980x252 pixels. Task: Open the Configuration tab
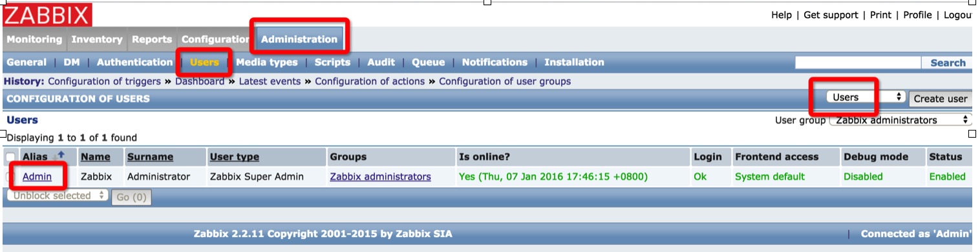tap(216, 39)
